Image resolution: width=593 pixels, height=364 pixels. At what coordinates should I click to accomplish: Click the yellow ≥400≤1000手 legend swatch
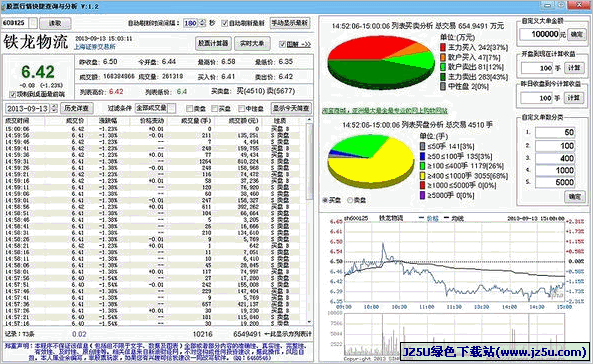(x=423, y=176)
